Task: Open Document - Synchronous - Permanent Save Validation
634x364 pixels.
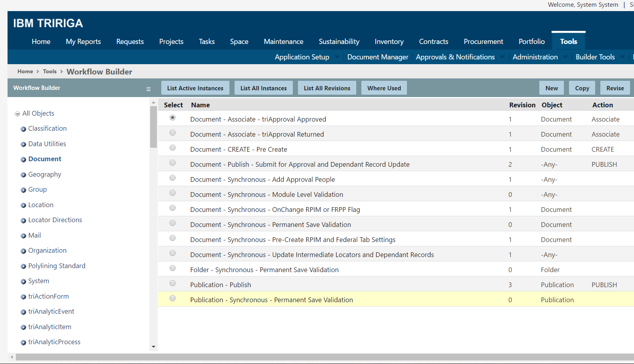Action: [271, 225]
